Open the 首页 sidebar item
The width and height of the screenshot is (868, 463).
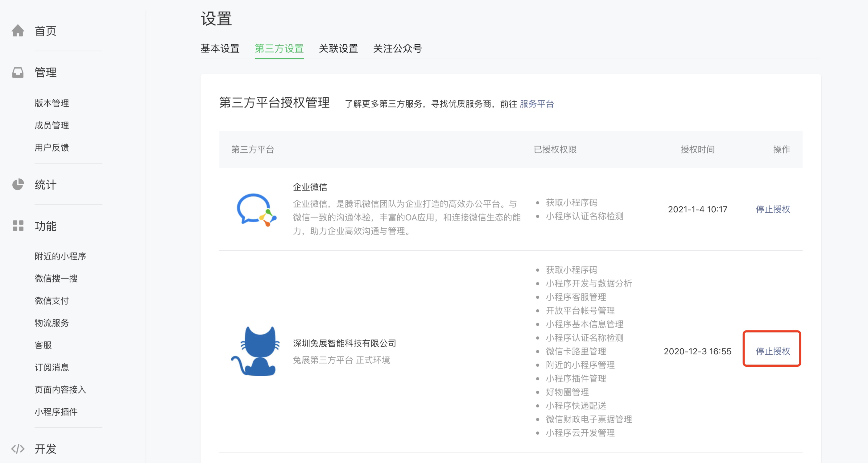[45, 31]
